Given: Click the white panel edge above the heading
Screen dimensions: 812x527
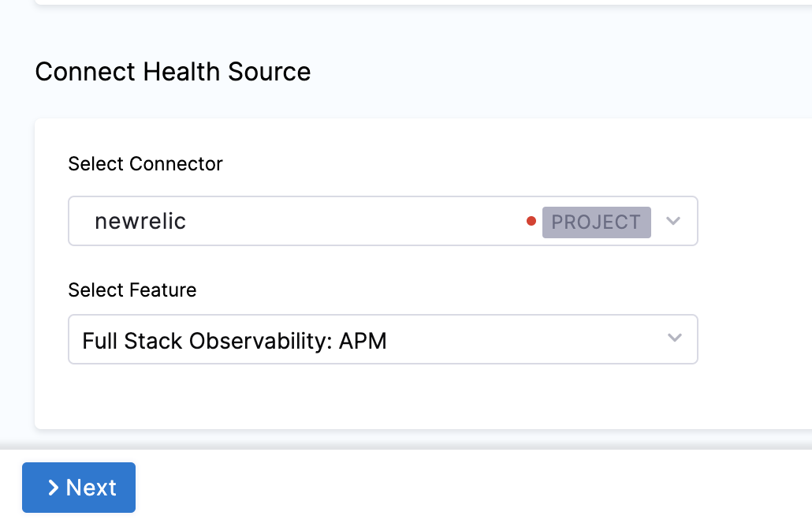Looking at the screenshot, I should pyautogui.click(x=394, y=2).
